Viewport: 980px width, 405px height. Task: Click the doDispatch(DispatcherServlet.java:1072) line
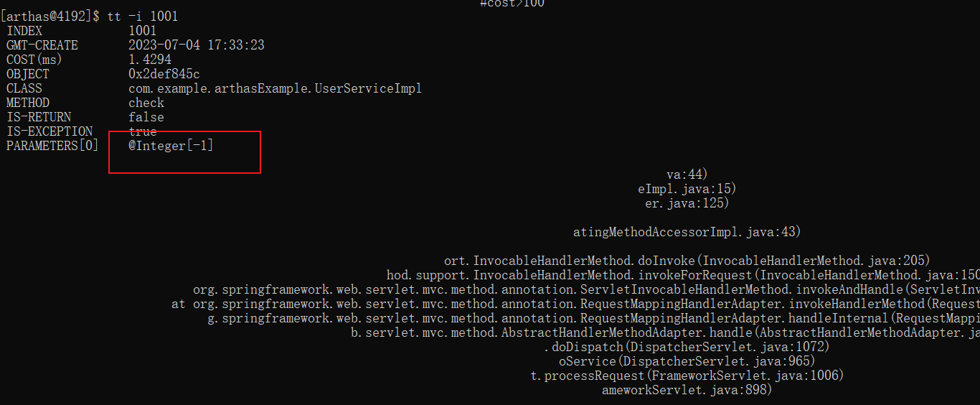(687, 347)
